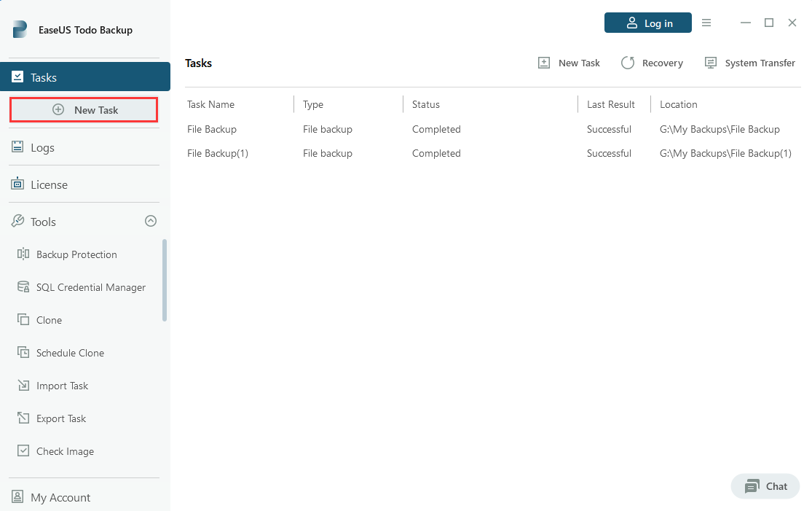Click the EaseUS Todo Backup logo icon
The height and width of the screenshot is (511, 812).
pyautogui.click(x=20, y=30)
